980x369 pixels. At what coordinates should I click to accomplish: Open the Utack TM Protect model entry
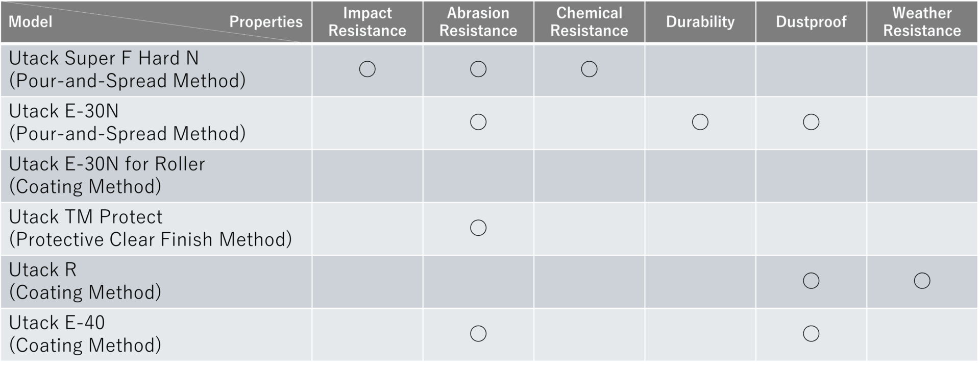tap(86, 217)
